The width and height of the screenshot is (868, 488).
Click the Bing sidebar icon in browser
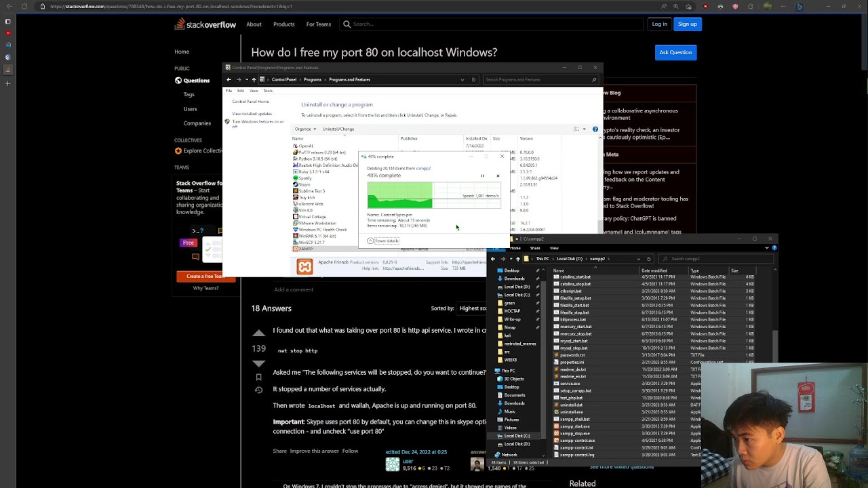click(x=800, y=7)
